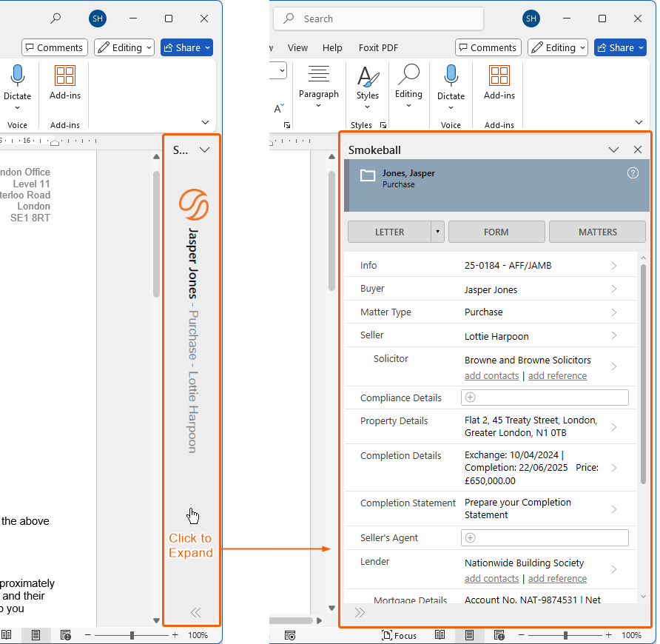Screen dimensions: 660x644
Task: Select Print Layout view in left status bar
Action: (36, 634)
